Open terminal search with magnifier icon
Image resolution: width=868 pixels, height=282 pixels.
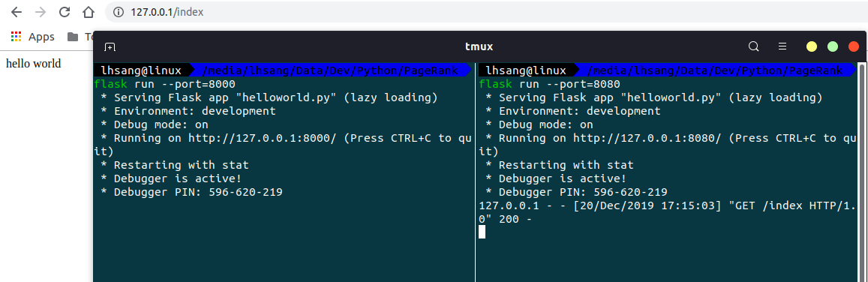(x=753, y=46)
